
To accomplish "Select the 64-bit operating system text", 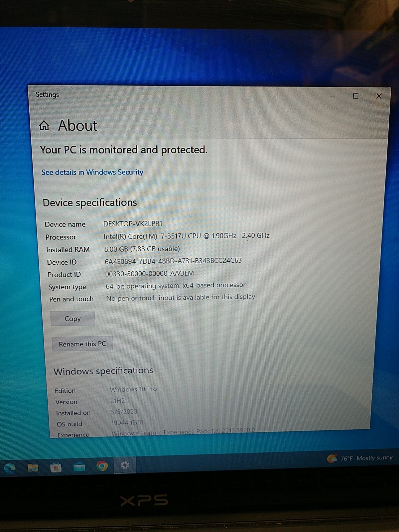I will [x=176, y=286].
